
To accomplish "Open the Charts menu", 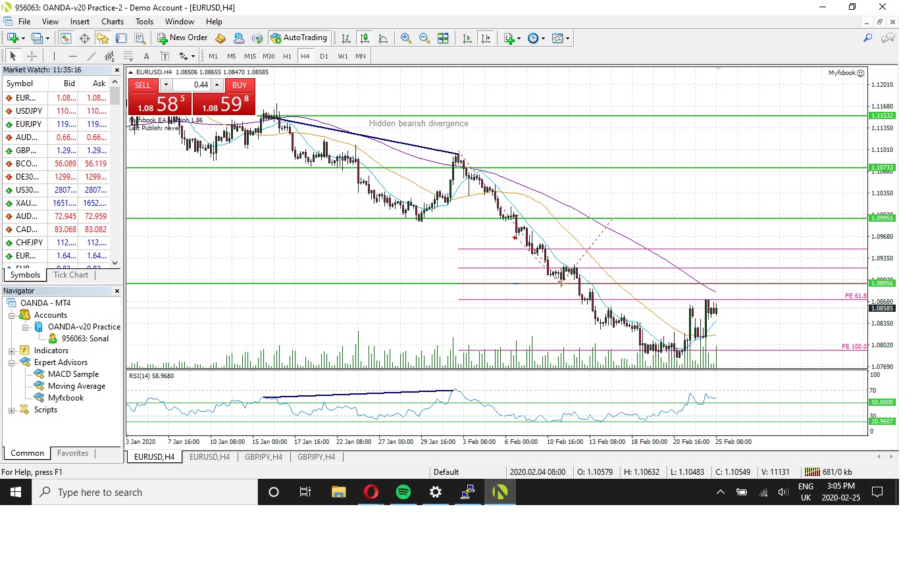I will (113, 22).
